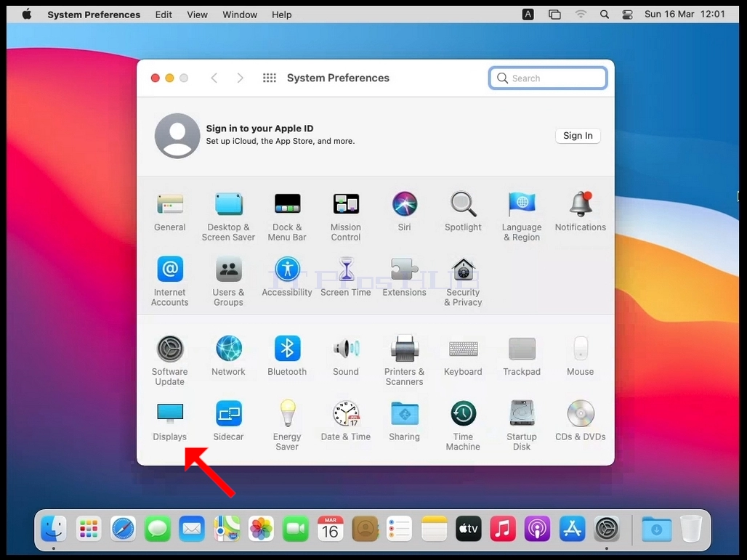Open Messages from the Dock

coord(158,529)
